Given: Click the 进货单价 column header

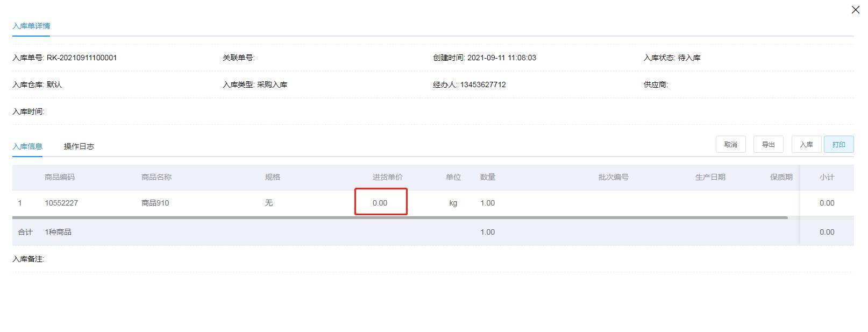Looking at the screenshot, I should 387,177.
